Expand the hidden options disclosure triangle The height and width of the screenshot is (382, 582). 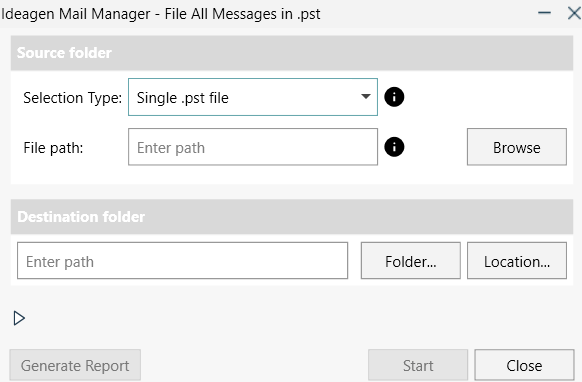(x=19, y=318)
